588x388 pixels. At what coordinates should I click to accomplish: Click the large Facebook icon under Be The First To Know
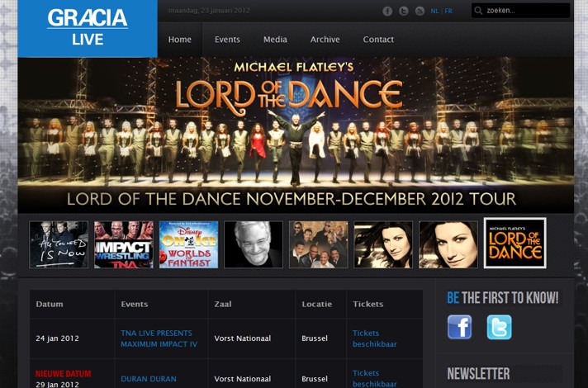point(459,327)
